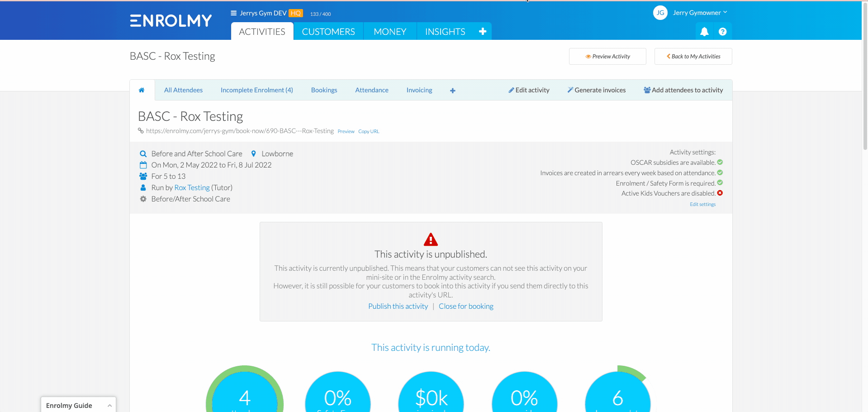Screen dimensions: 868x412
Task: Click the Enrolmy logo
Action: coord(171,21)
